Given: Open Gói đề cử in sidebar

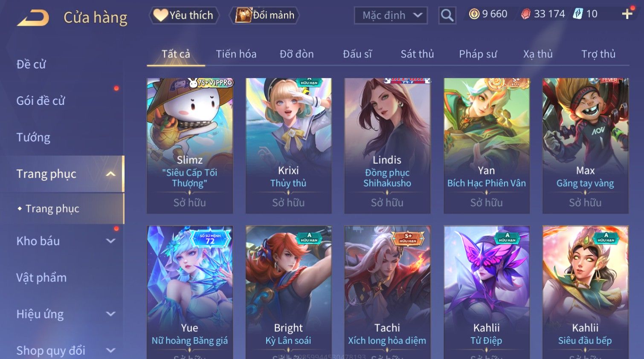Looking at the screenshot, I should click(x=41, y=101).
